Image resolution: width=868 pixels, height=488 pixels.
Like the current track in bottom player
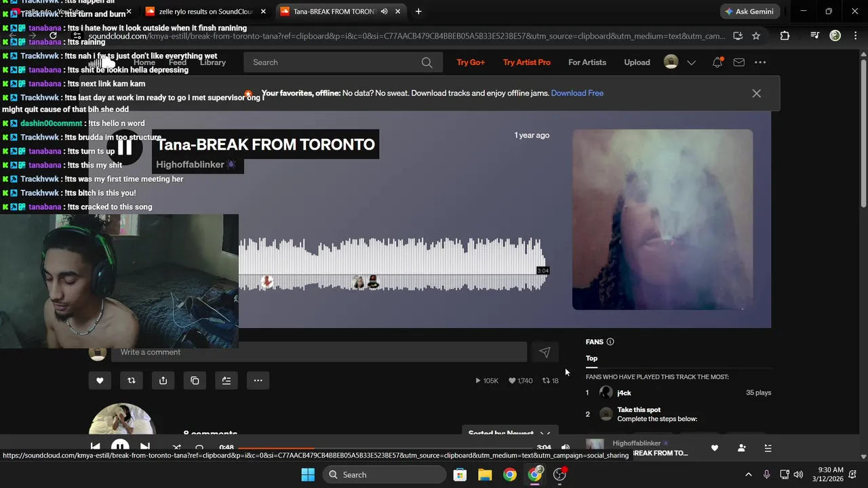pos(714,448)
